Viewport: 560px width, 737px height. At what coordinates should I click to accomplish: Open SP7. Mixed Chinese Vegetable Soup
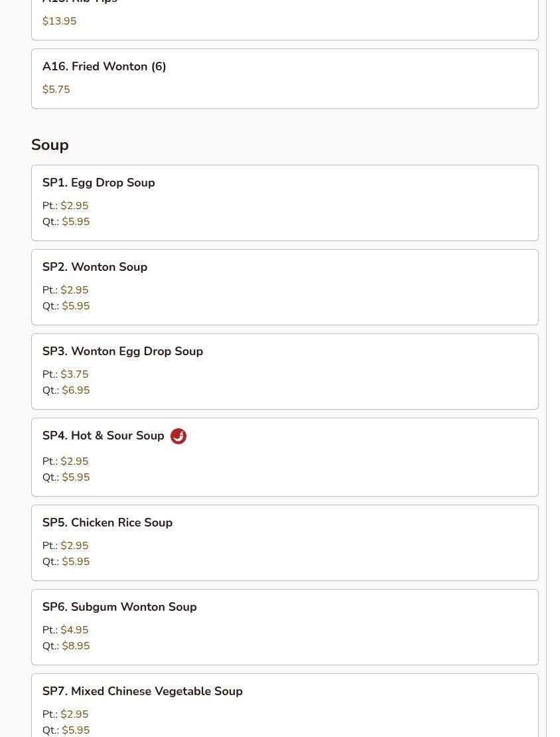coord(143,691)
